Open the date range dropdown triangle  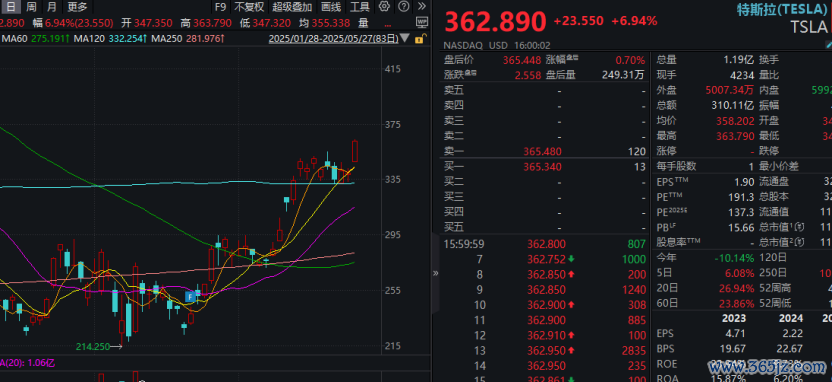pos(405,39)
